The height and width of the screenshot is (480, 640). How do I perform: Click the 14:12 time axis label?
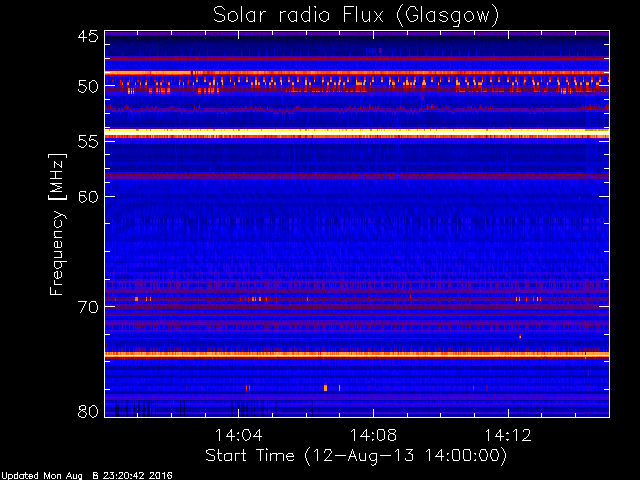[508, 435]
